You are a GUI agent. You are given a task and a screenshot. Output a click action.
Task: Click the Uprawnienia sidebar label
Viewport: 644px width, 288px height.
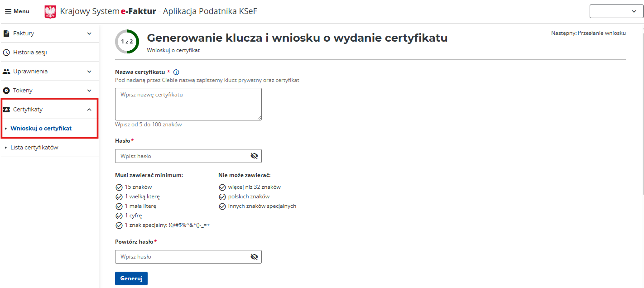[30, 72]
